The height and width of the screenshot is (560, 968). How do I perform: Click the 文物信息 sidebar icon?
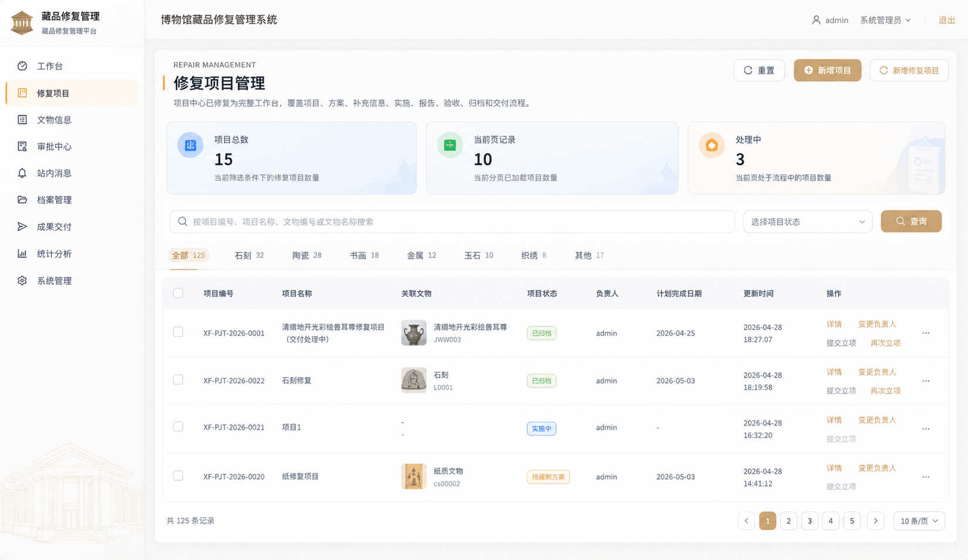(22, 120)
